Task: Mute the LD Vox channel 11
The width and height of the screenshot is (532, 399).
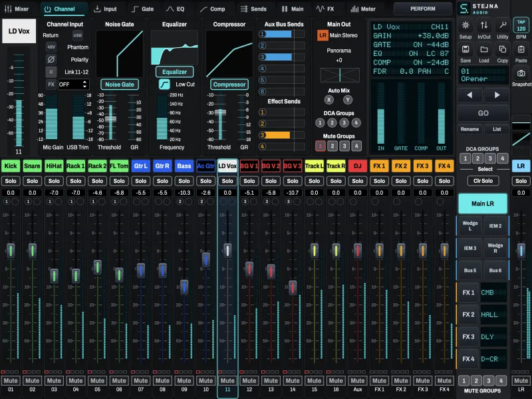Action: (x=227, y=380)
